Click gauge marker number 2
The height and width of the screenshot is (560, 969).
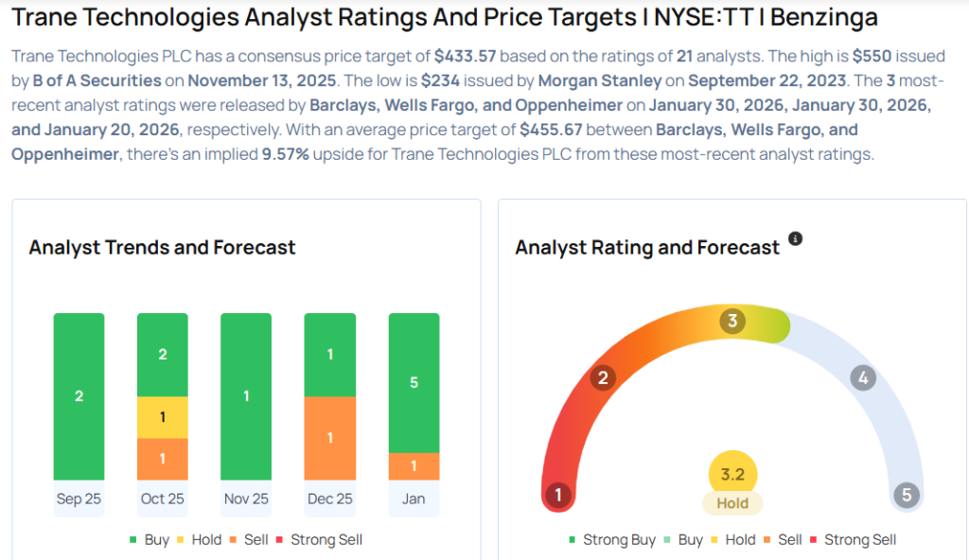pos(601,378)
